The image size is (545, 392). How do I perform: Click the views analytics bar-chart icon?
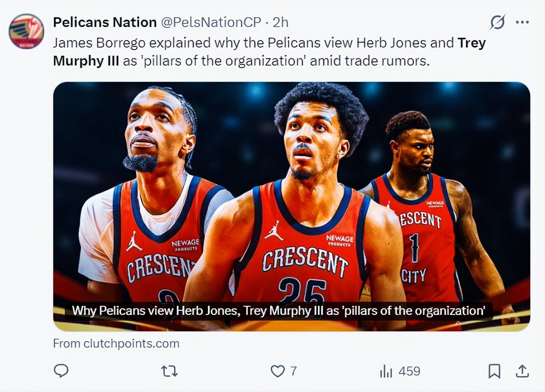point(386,371)
